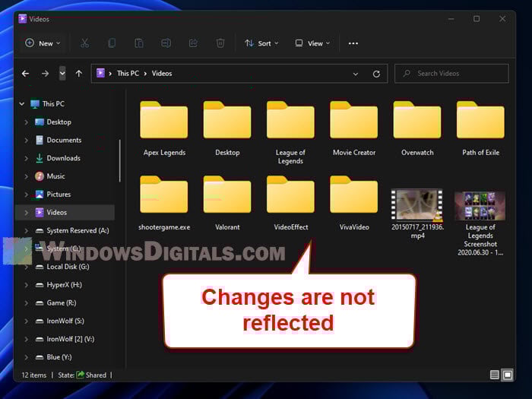
Task: Expand the Downloads tree node
Action: coord(26,158)
